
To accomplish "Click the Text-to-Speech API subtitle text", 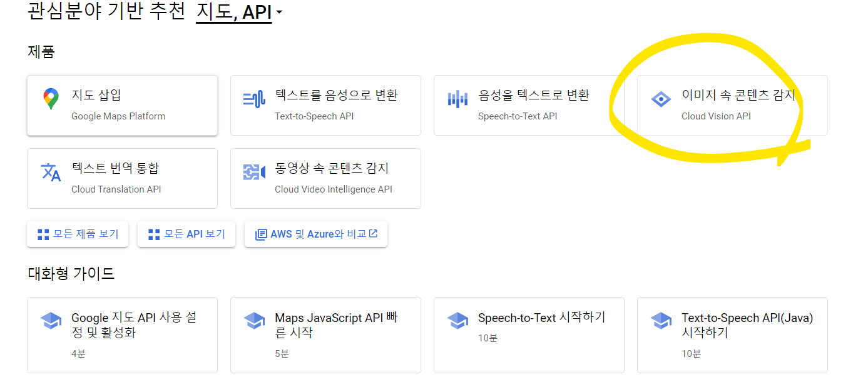I will point(314,116).
